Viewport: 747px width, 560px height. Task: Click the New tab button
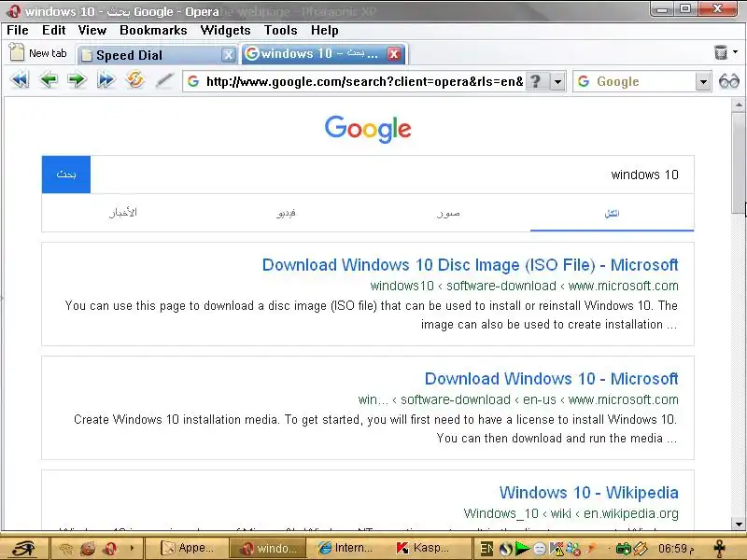point(38,52)
